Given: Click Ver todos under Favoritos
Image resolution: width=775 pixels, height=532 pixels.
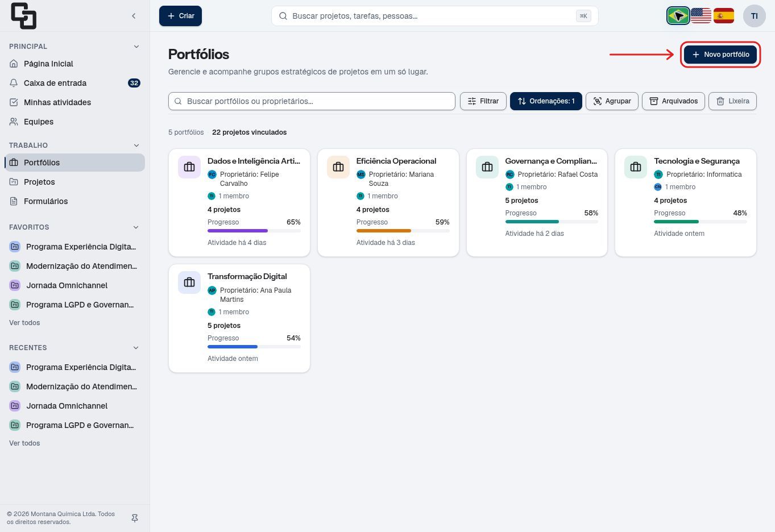Looking at the screenshot, I should tap(24, 323).
